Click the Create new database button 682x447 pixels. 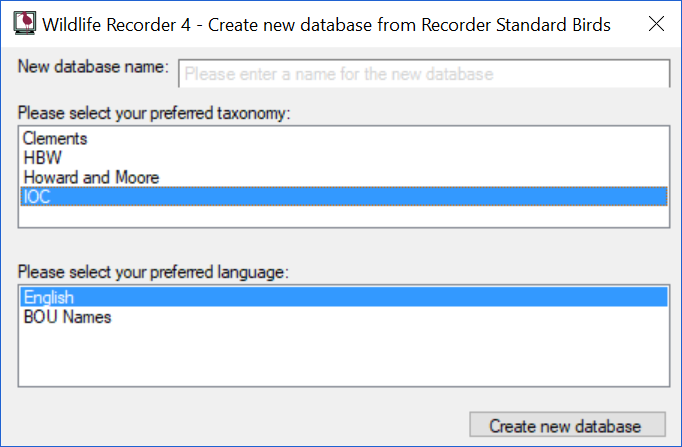click(x=567, y=425)
